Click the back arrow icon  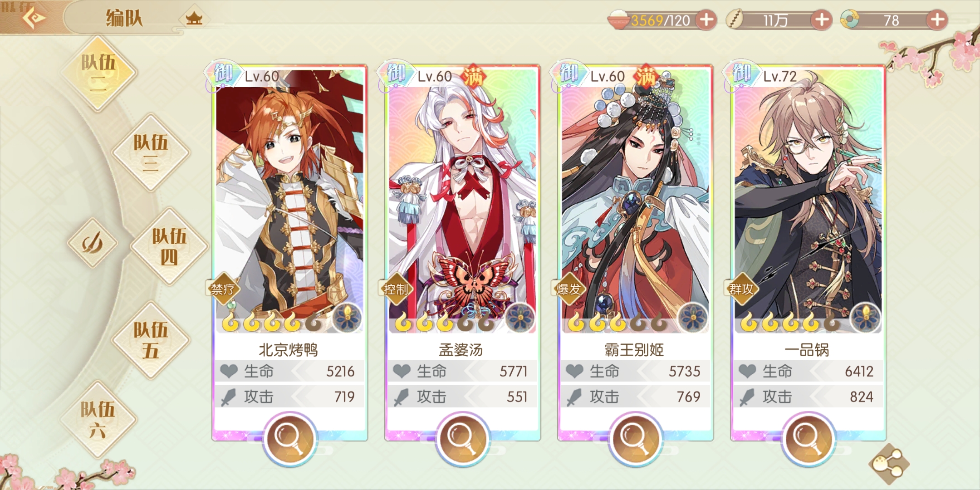pyautogui.click(x=34, y=18)
